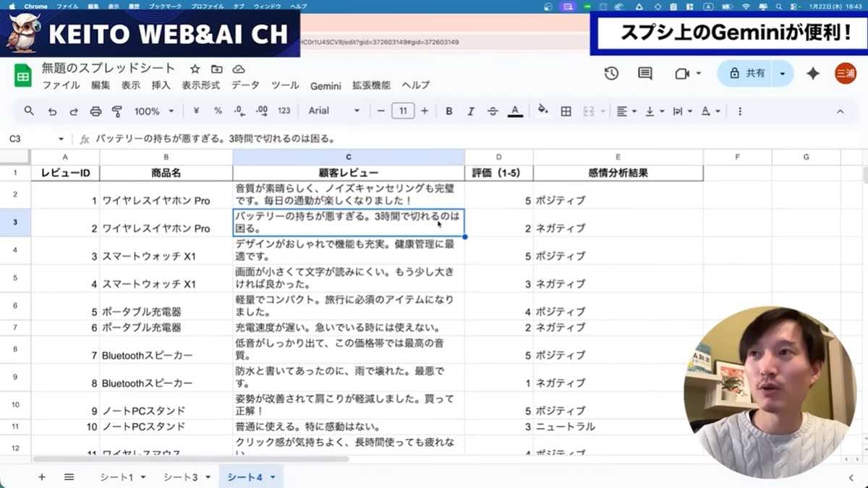Open the fill color tool

pos(542,111)
